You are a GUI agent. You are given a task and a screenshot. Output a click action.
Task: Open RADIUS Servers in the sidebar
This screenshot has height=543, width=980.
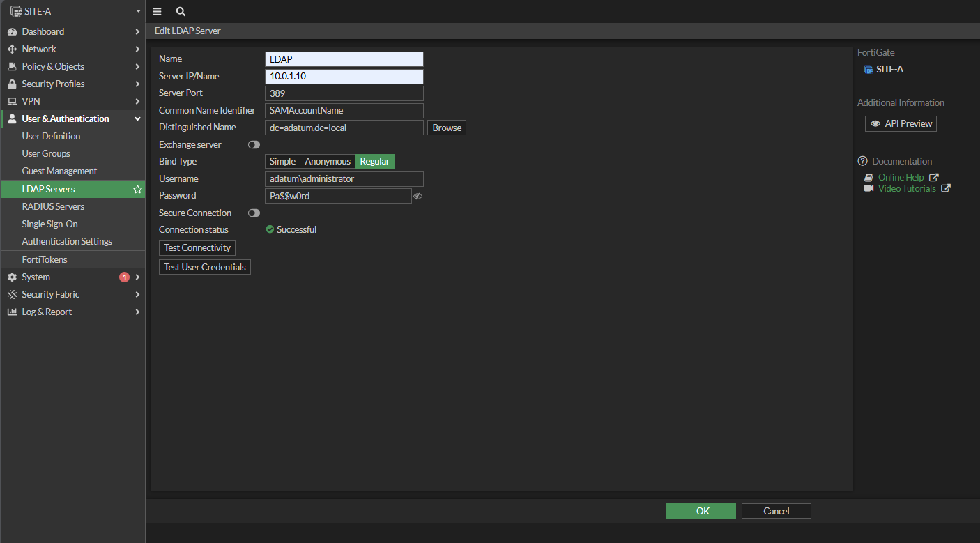(53, 207)
